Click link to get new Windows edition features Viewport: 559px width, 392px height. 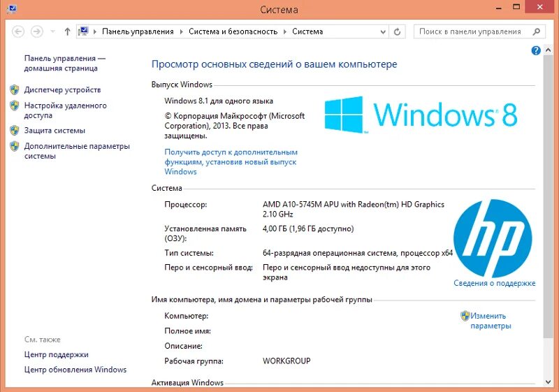tap(231, 162)
